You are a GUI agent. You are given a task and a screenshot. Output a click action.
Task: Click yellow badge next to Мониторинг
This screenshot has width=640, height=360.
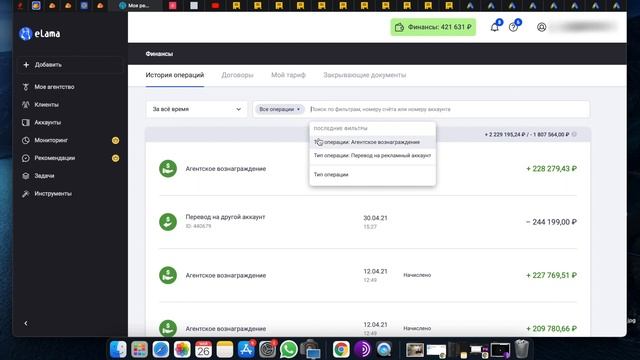coord(116,140)
